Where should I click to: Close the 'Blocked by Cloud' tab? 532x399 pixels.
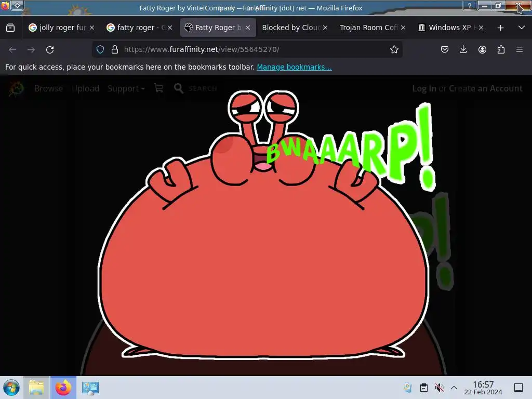click(325, 28)
